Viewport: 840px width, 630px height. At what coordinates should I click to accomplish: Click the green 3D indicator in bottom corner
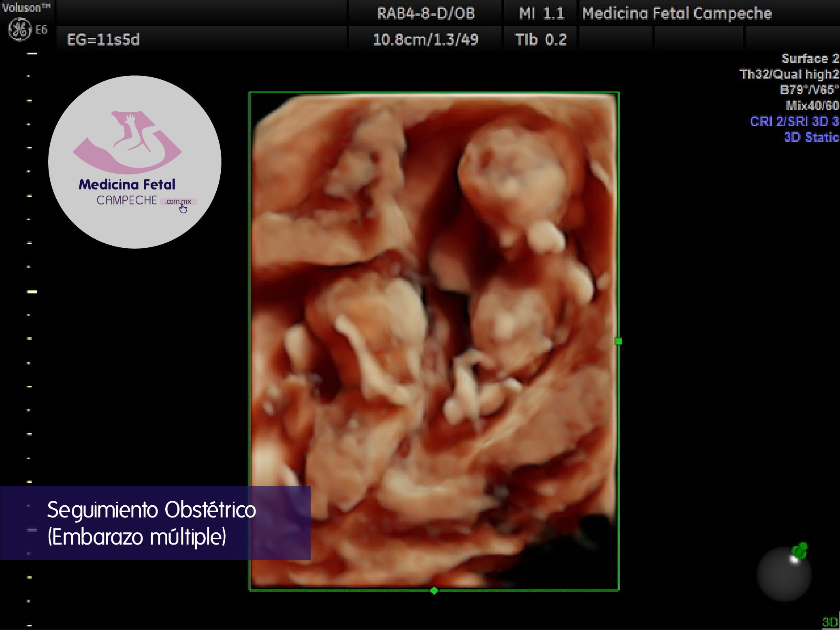pyautogui.click(x=830, y=621)
